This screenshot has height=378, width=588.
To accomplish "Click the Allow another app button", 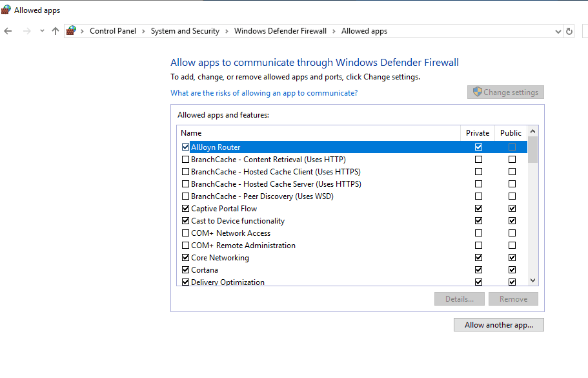I will tap(498, 325).
